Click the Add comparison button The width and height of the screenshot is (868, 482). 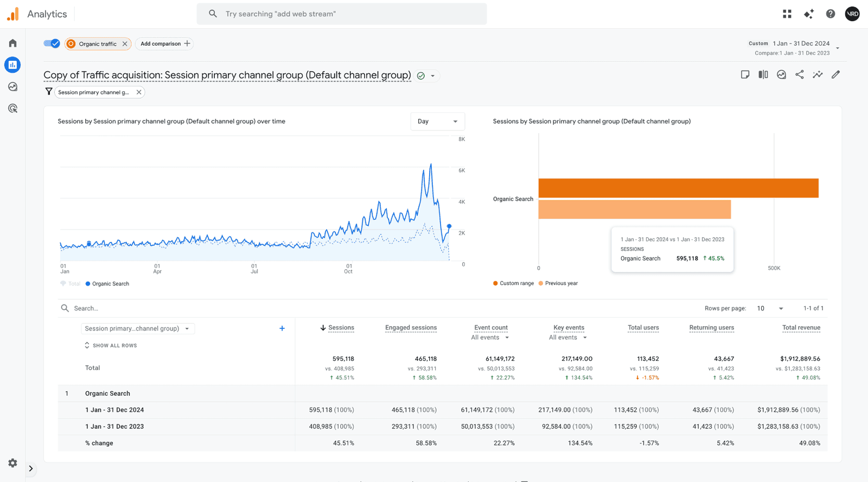point(164,44)
